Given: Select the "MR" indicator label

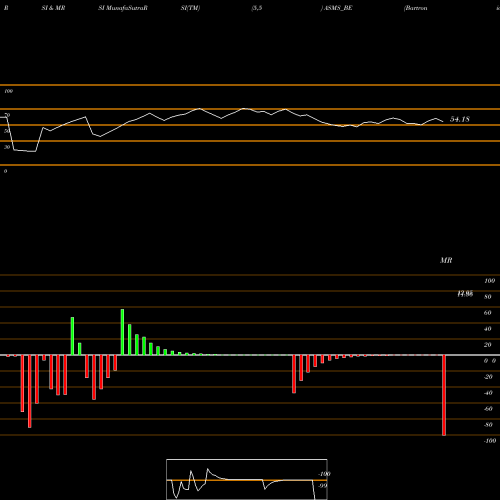Looking at the screenshot, I should (x=446, y=260).
